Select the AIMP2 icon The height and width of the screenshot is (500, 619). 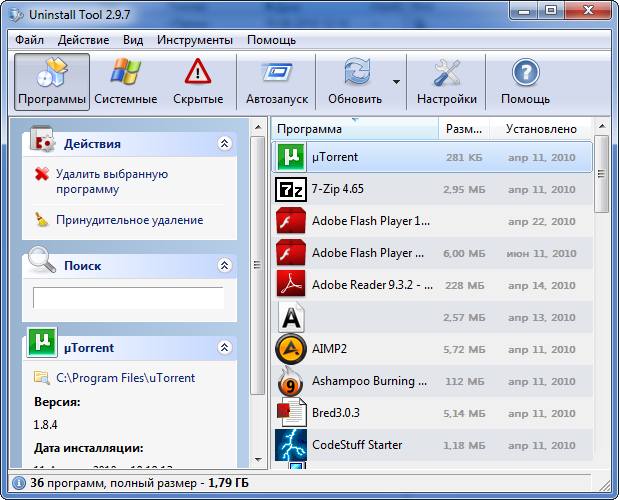291,349
